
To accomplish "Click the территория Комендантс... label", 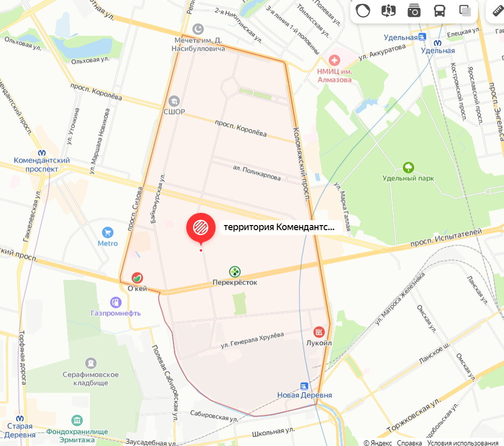I will 279,227.
